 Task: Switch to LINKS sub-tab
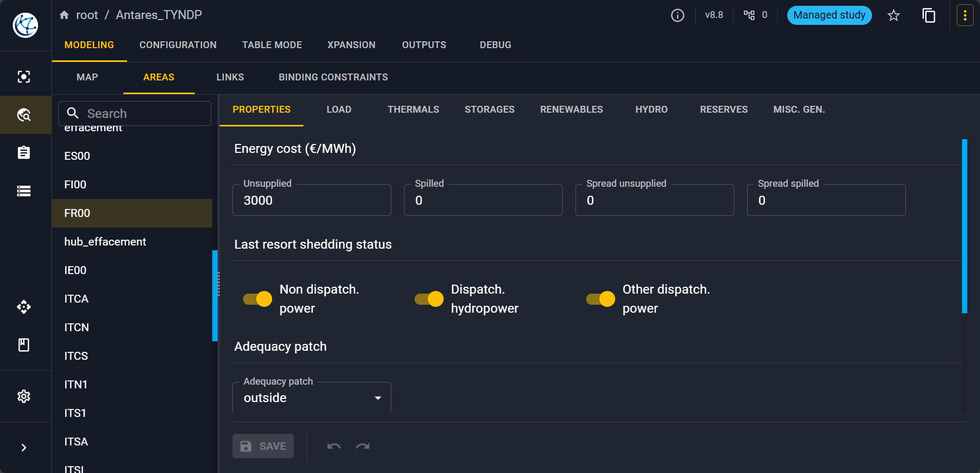coord(230,77)
